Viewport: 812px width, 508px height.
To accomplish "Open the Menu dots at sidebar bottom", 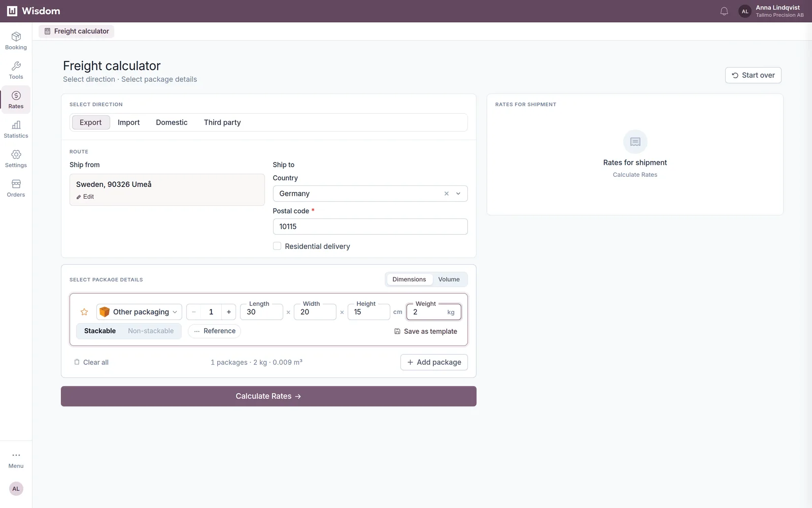I will click(x=16, y=460).
